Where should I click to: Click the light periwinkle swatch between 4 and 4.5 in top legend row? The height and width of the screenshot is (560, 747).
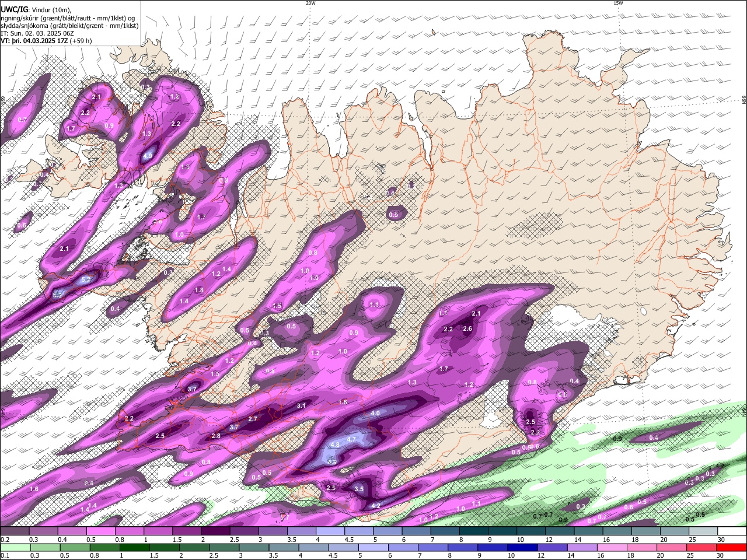pos(330,531)
